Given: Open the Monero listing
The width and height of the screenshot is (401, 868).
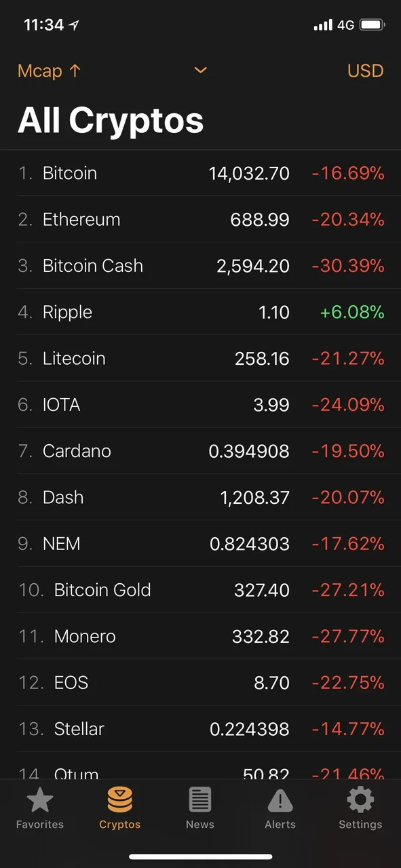Looking at the screenshot, I should pos(201,636).
